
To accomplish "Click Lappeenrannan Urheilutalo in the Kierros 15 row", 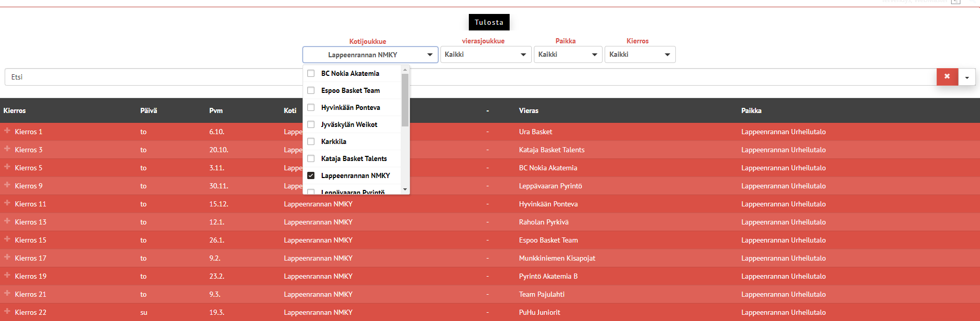I will pos(783,240).
